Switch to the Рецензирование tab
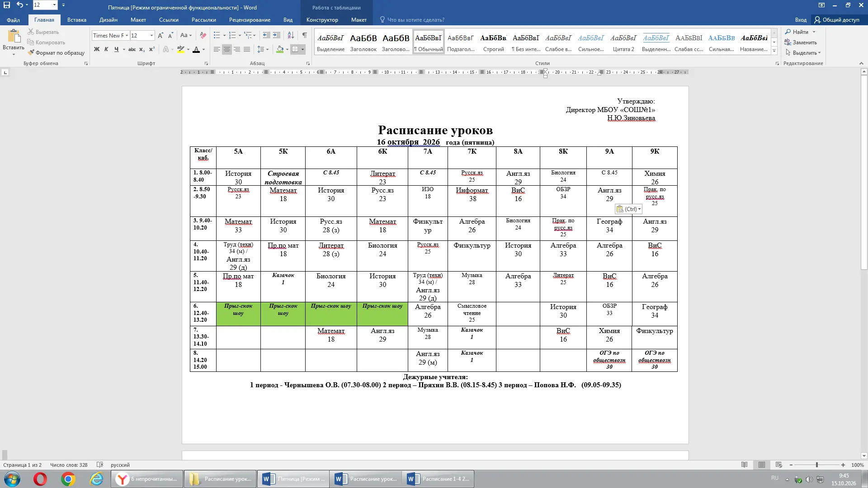The height and width of the screenshot is (488, 868). pyautogui.click(x=250, y=20)
